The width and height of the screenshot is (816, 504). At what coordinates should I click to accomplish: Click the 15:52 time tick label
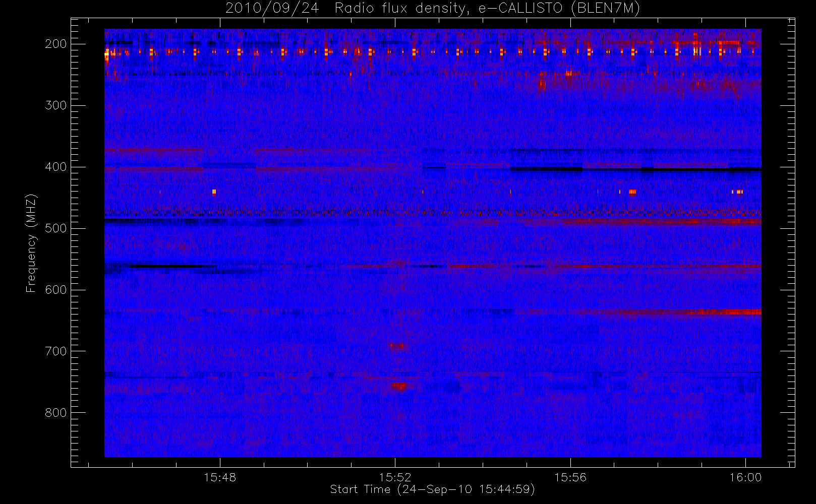tap(395, 477)
